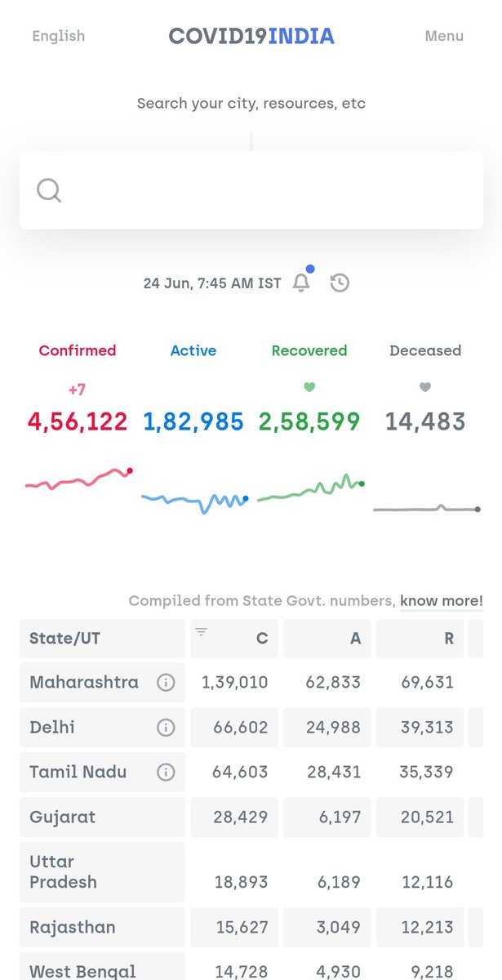Click the +7 confirmed delta
Image resolution: width=502 pixels, height=980 pixels.
coord(78,390)
